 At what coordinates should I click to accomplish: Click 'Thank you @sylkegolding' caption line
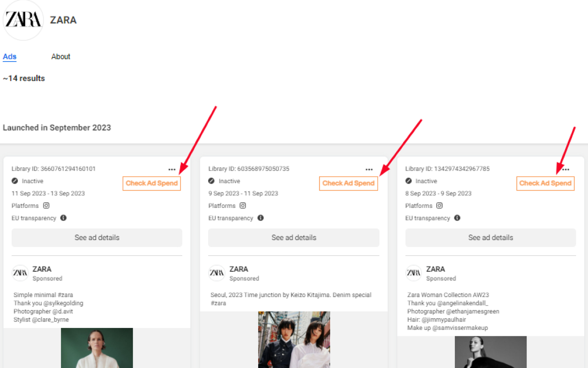[x=48, y=303]
